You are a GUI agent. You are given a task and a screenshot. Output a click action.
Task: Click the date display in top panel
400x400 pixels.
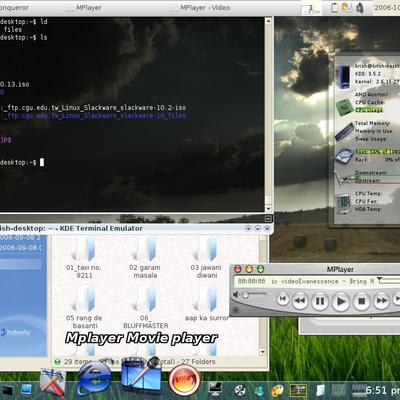click(387, 7)
